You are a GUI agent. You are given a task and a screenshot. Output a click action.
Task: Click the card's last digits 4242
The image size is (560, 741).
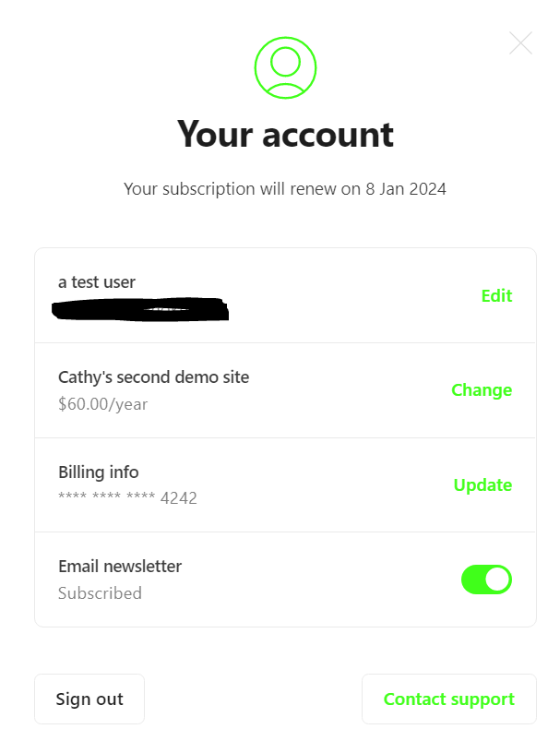point(179,498)
